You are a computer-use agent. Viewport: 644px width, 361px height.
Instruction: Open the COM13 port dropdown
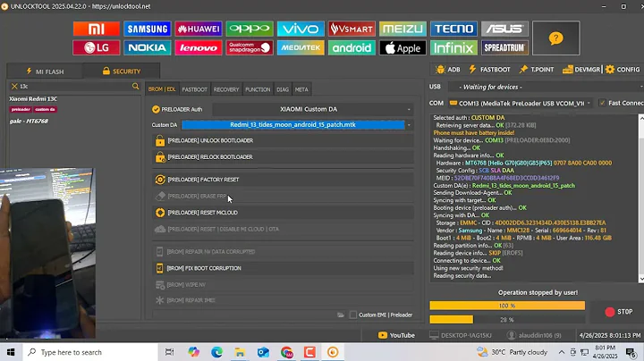tap(520, 103)
